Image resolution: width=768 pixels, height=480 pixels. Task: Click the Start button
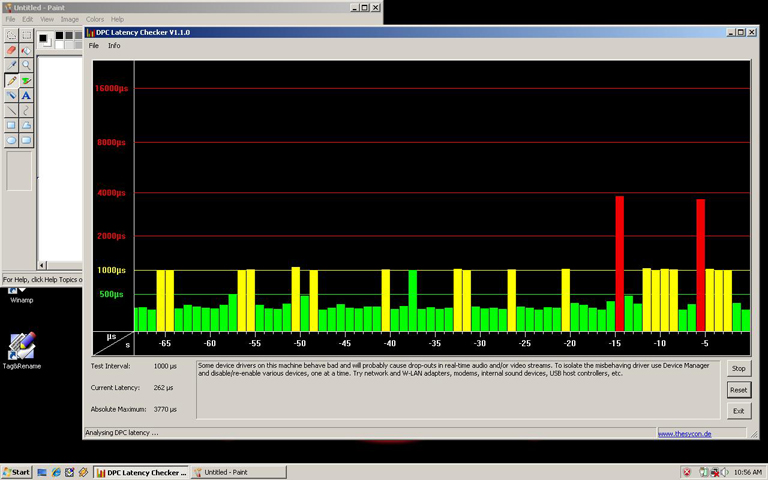point(17,472)
